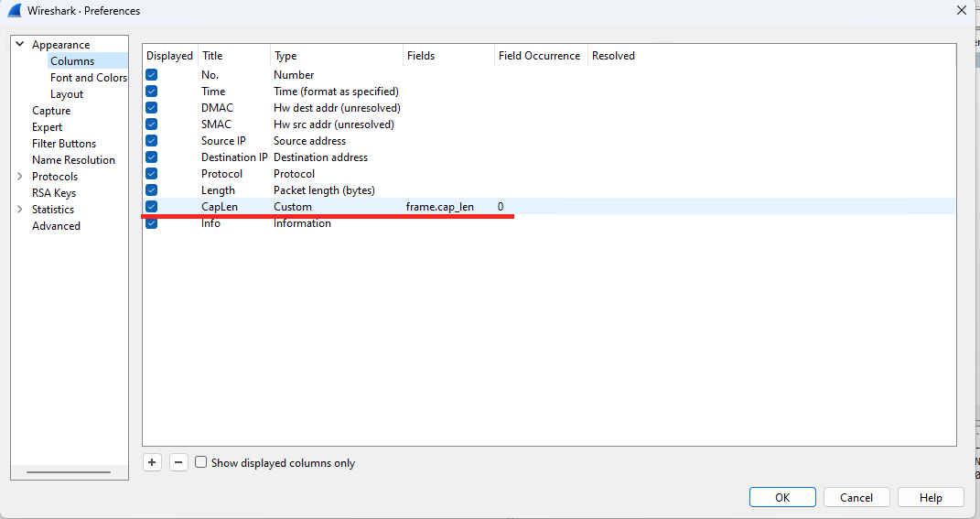Screen dimensions: 980x519
Task: Add a new column with plus button
Action: click(152, 462)
